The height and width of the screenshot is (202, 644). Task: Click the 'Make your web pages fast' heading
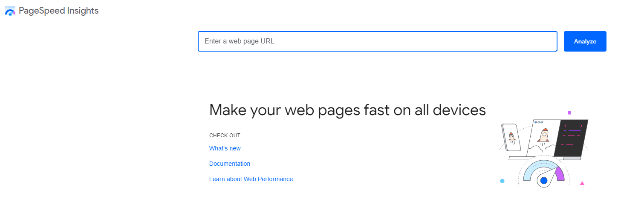(x=347, y=110)
